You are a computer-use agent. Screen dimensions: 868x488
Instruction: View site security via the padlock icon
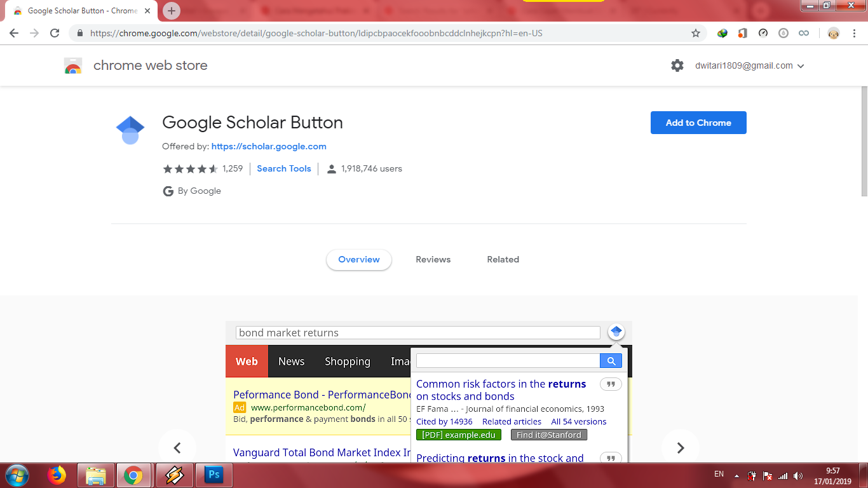(79, 33)
